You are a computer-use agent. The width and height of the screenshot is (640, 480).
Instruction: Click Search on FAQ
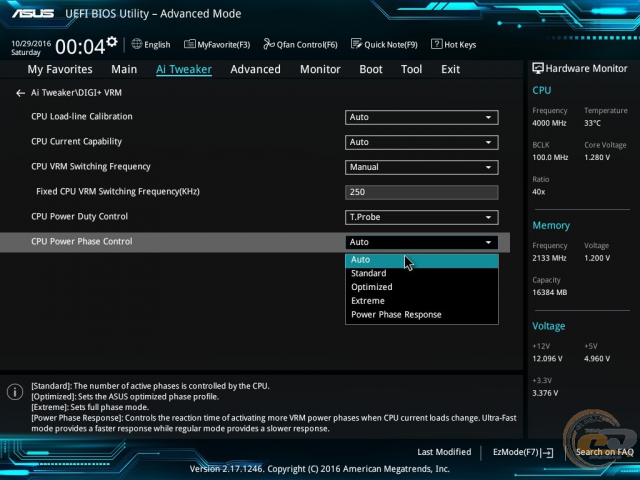(604, 452)
